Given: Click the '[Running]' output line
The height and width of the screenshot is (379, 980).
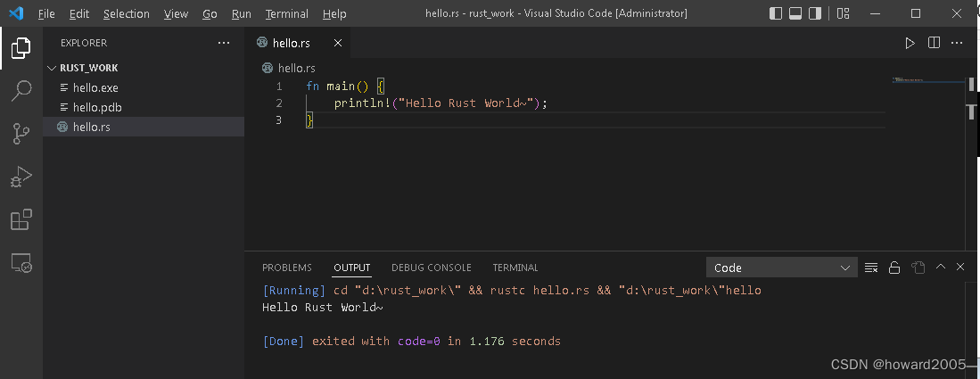Looking at the screenshot, I should [x=511, y=290].
